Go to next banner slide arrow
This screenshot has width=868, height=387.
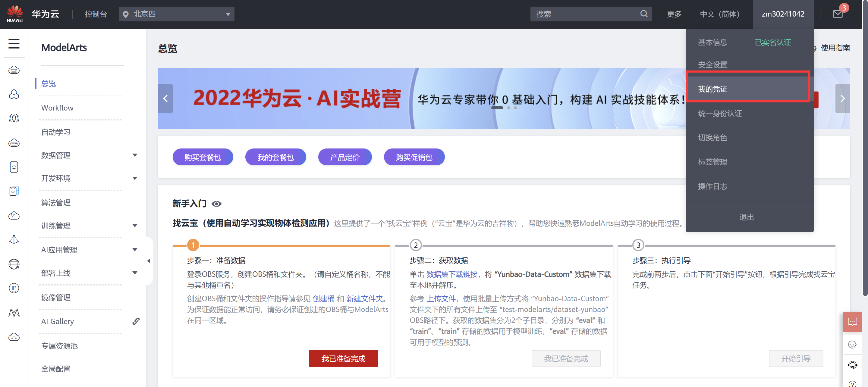pos(842,98)
